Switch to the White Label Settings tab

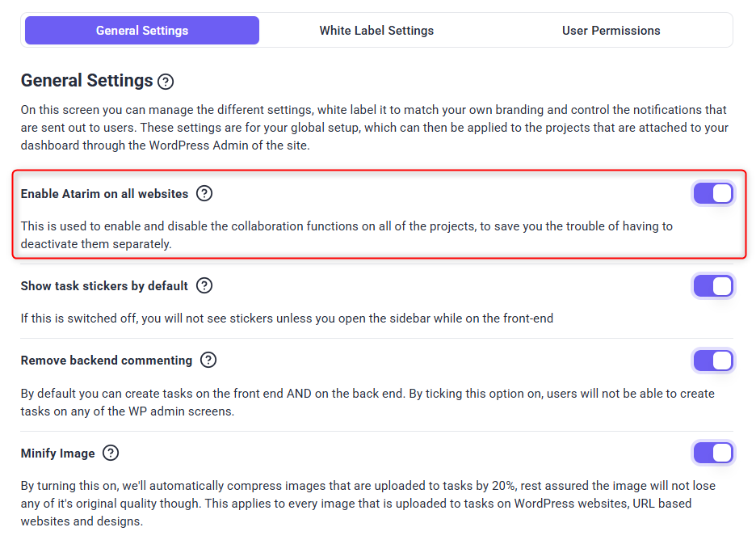tap(376, 31)
